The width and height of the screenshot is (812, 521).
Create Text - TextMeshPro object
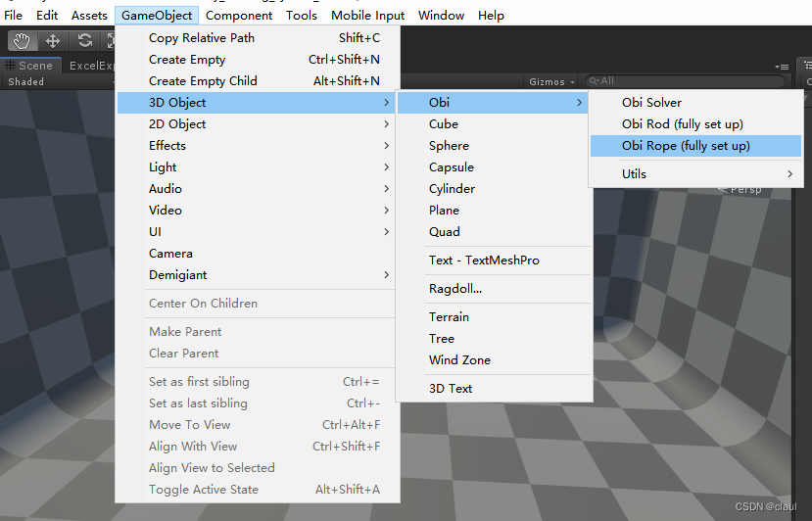coord(493,260)
